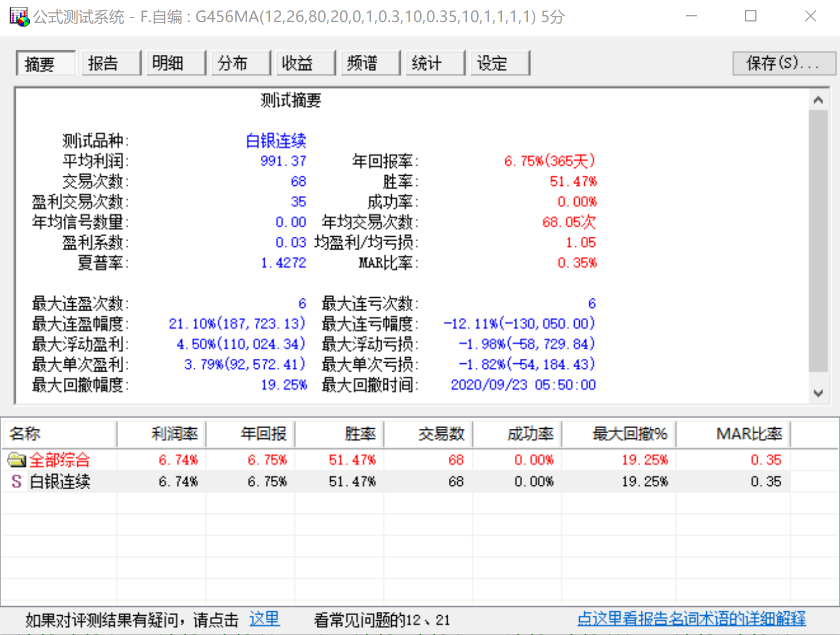Maximize the window
Viewport: 840px width, 635px height.
pyautogui.click(x=751, y=16)
